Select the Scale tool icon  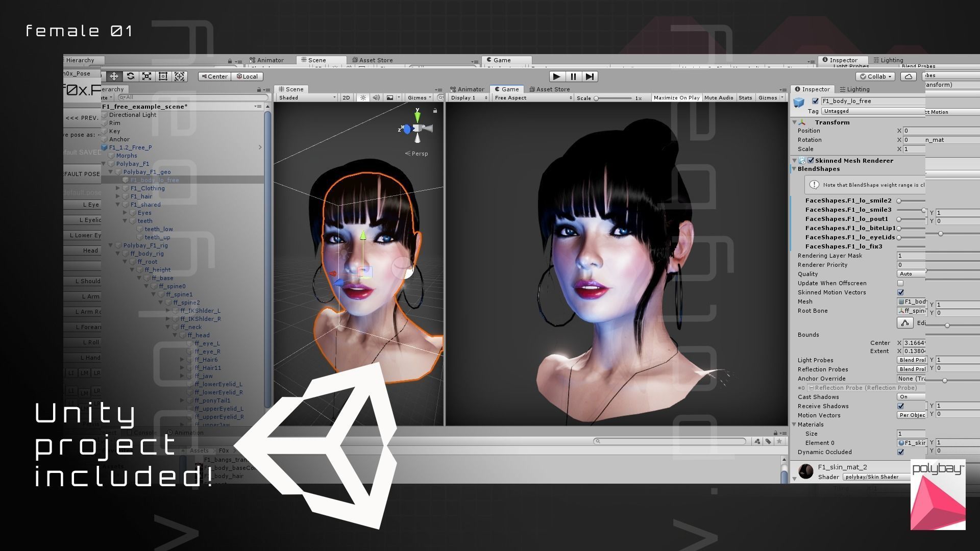[x=147, y=77]
